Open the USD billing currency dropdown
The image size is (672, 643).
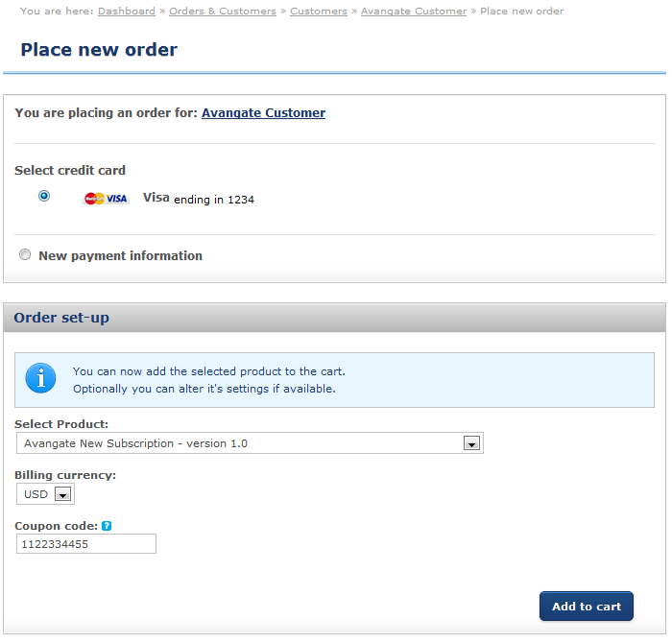(x=45, y=494)
